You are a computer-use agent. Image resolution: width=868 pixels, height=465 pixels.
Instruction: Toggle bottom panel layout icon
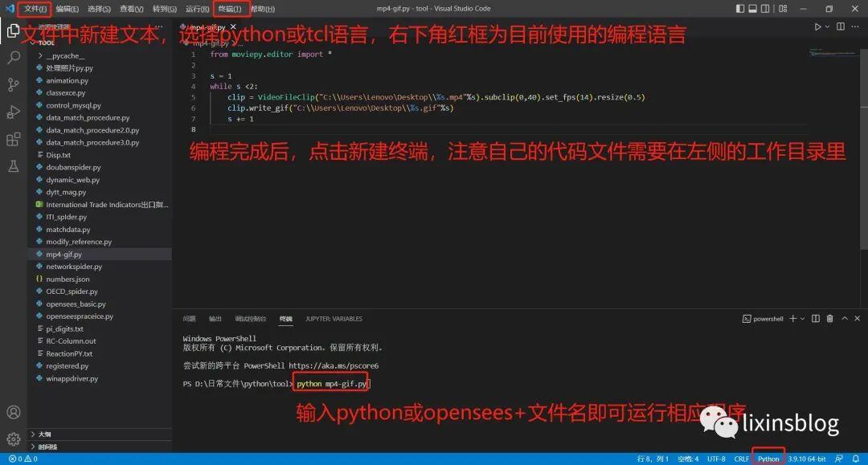pos(753,9)
